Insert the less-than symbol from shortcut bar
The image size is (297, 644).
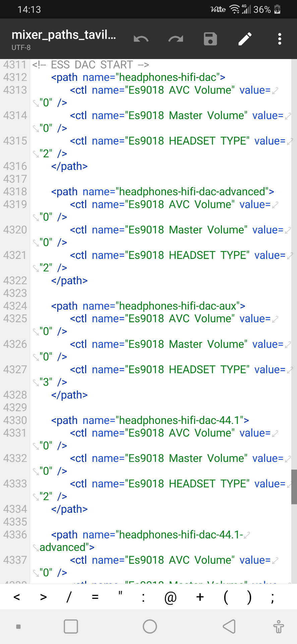pos(17,597)
